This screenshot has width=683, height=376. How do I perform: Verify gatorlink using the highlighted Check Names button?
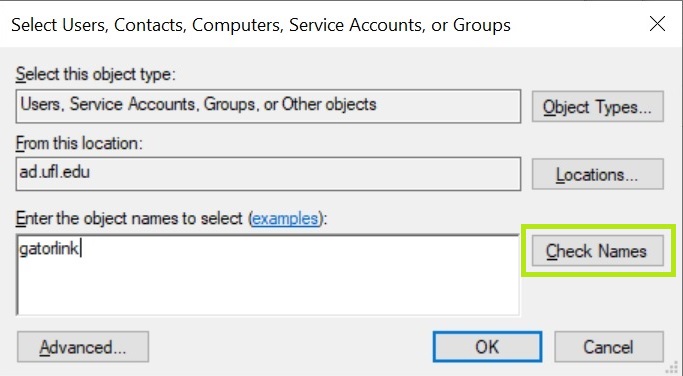pyautogui.click(x=598, y=251)
